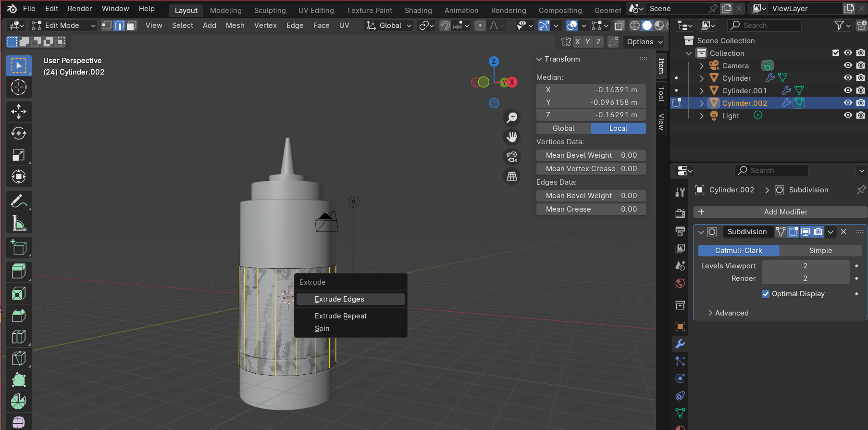This screenshot has width=868, height=430.
Task: Click the zoom viewport magnifier icon
Action: [x=512, y=117]
